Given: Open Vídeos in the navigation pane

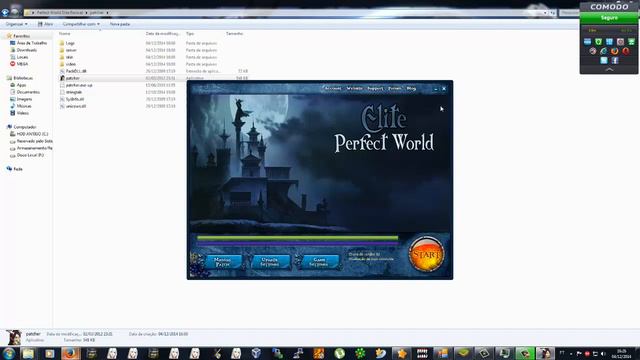Looking at the screenshot, I should [x=22, y=113].
